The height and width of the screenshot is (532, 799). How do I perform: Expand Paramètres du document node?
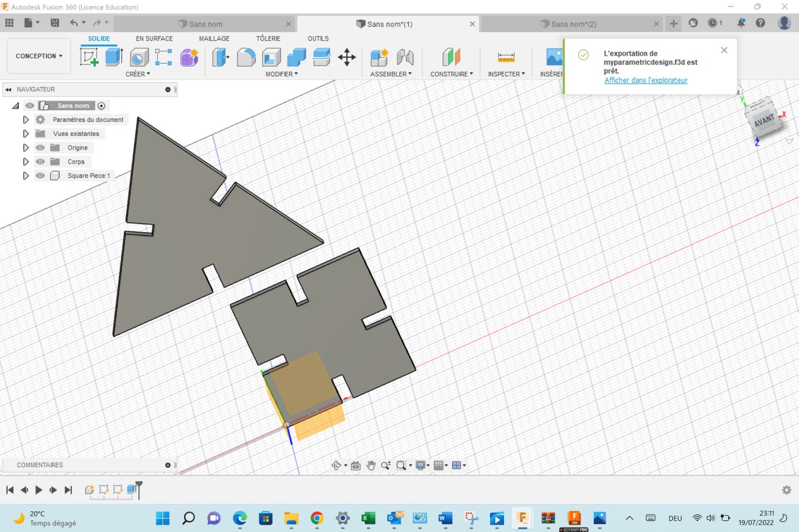pos(26,120)
